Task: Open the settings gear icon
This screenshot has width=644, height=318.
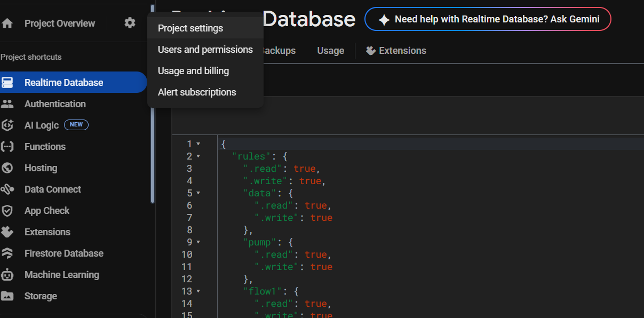Action: point(130,23)
